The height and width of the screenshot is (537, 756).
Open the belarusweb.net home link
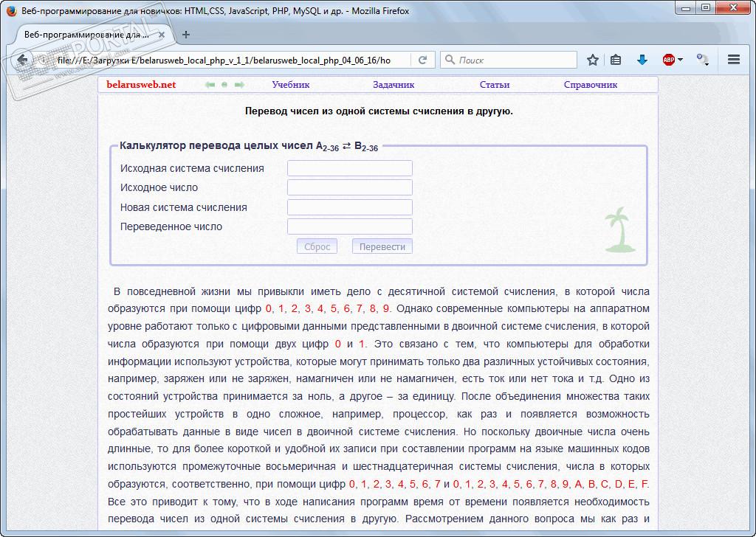(x=141, y=85)
